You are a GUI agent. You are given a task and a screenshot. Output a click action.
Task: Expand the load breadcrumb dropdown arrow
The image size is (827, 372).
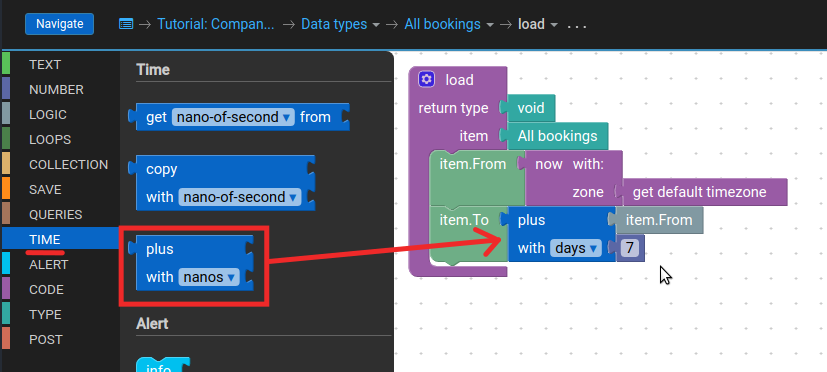(x=554, y=25)
